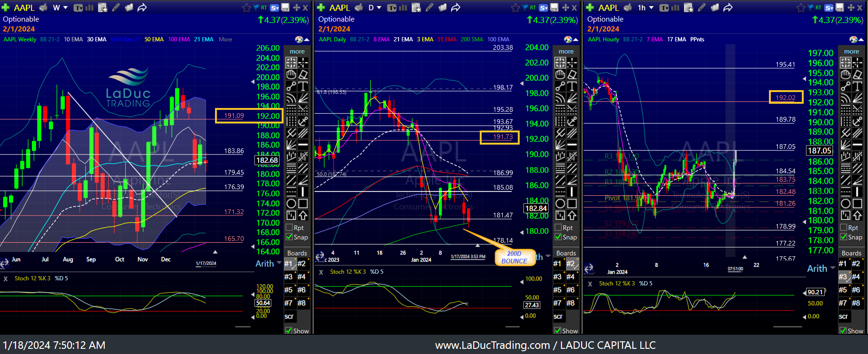Screen dimensions: 868x354
Task: Toggle the Snap checkbox in the daily chart
Action: [558, 237]
